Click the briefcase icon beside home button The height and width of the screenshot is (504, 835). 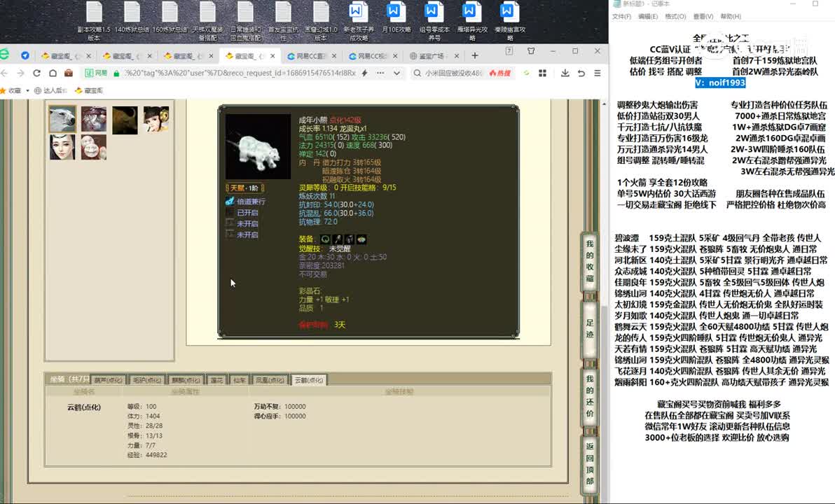[x=69, y=73]
